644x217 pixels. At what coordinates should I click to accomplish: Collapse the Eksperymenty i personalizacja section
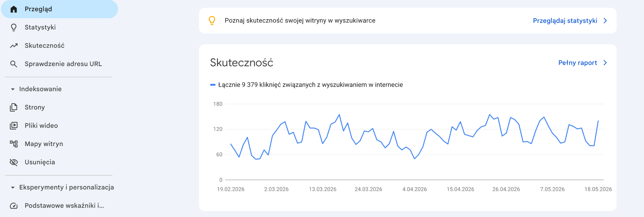(13, 187)
